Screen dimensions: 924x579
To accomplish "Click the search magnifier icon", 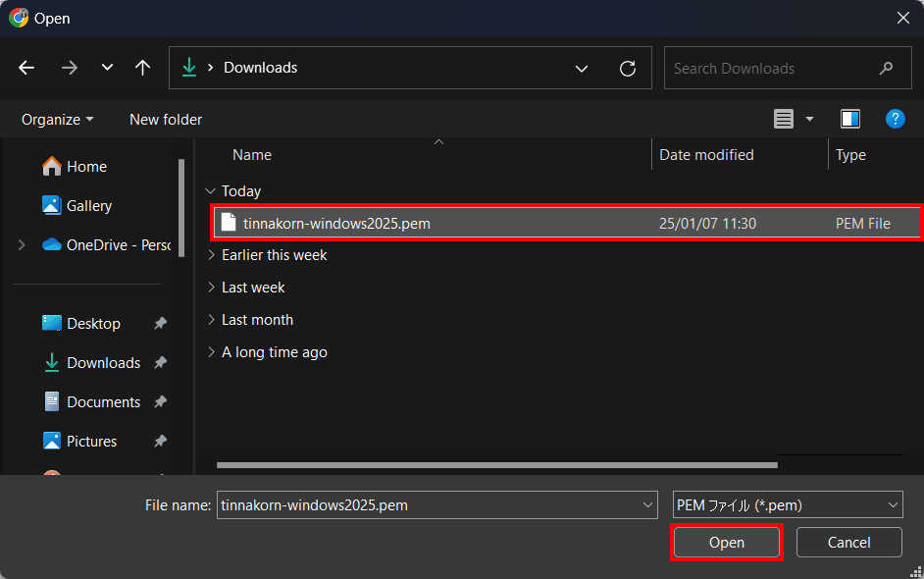I will click(887, 69).
